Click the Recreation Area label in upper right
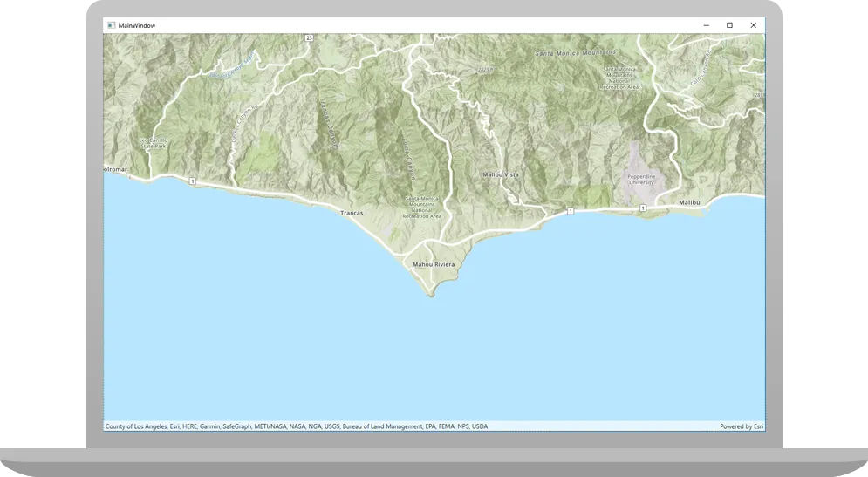This screenshot has height=477, width=868. [619, 78]
